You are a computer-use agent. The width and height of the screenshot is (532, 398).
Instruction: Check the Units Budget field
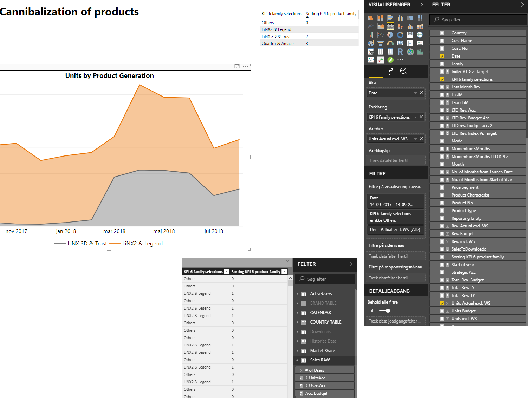click(x=442, y=311)
